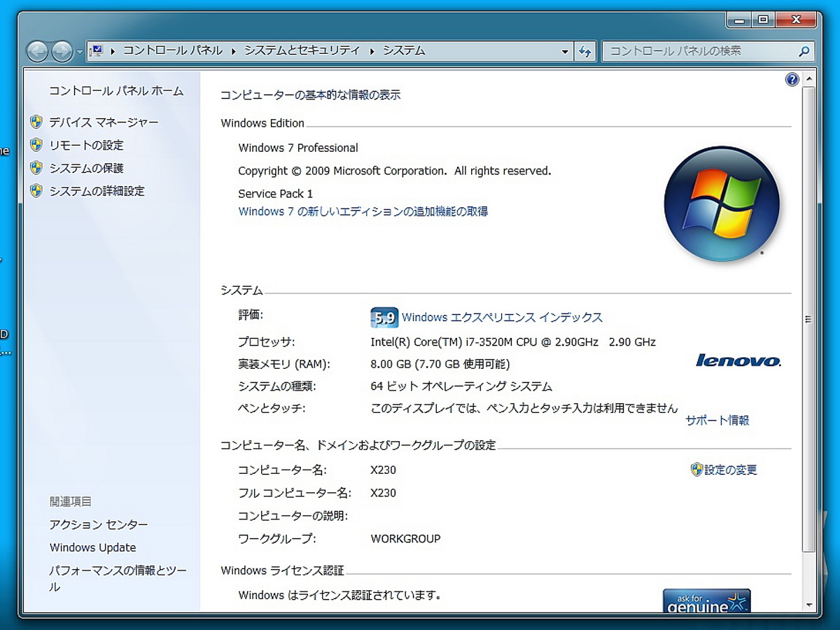Click the Intel(R) Core(TM) i7-3520M processor value
Screen dimensions: 840x630
click(x=513, y=342)
